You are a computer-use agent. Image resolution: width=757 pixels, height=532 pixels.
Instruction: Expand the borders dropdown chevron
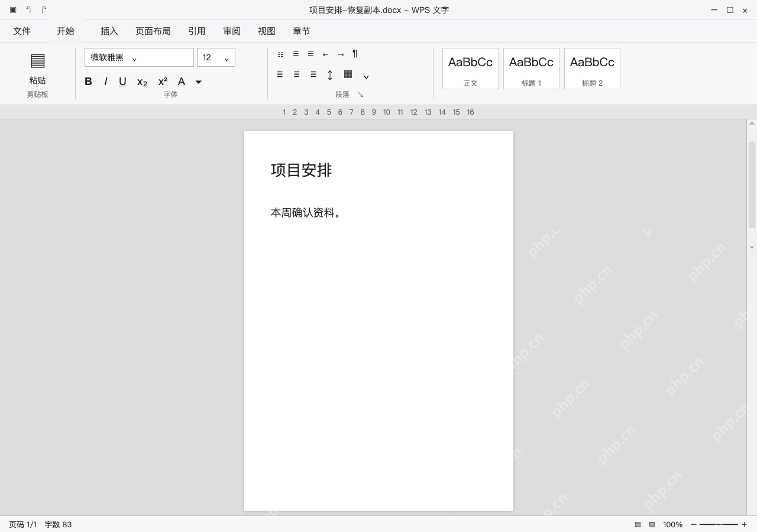pos(366,77)
